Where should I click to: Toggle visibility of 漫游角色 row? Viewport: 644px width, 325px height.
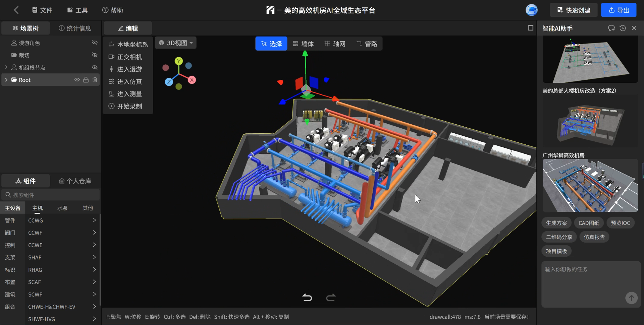coord(95,43)
